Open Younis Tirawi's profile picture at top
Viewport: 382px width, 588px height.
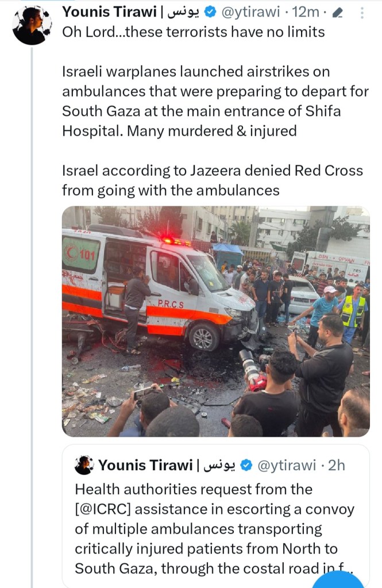[x=32, y=25]
